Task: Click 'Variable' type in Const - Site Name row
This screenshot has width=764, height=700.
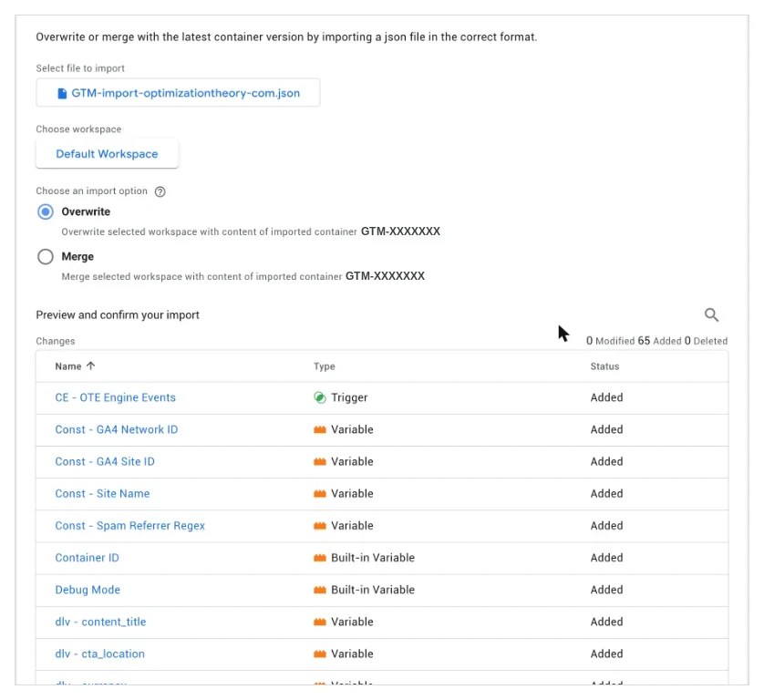Action: pyautogui.click(x=352, y=494)
